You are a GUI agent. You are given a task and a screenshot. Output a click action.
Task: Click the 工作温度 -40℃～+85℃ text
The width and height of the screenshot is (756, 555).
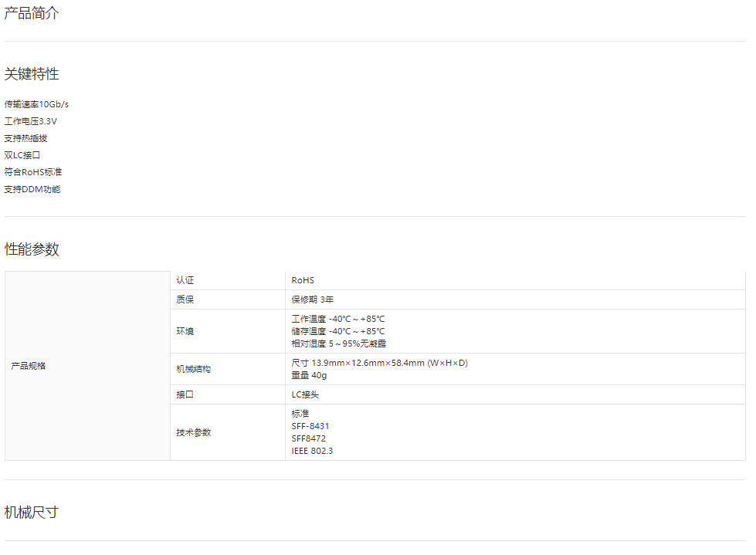[x=338, y=319]
